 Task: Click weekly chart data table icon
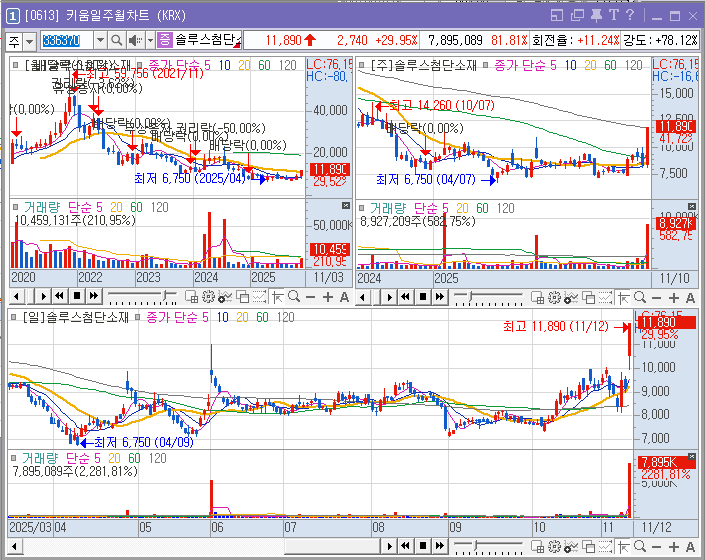(537, 298)
